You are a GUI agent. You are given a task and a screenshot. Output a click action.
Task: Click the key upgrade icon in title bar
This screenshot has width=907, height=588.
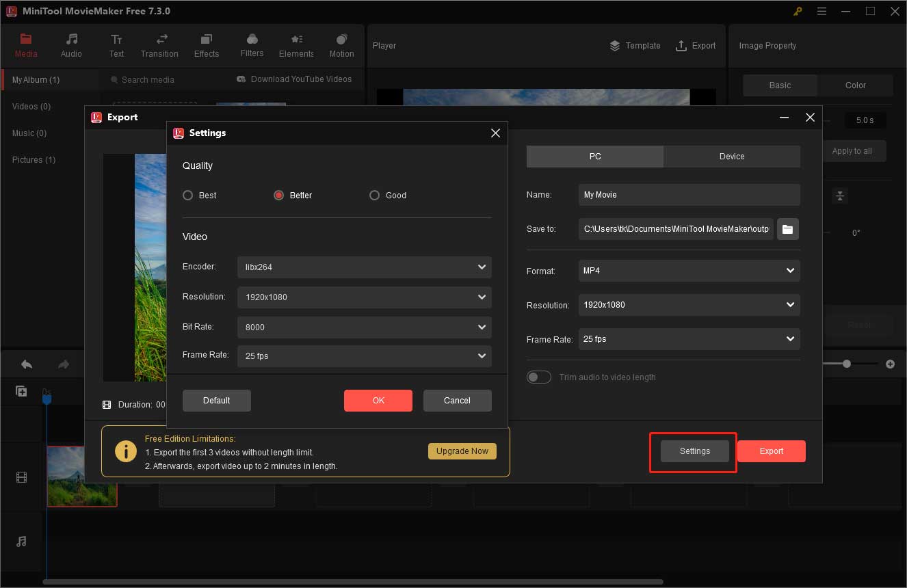click(798, 11)
